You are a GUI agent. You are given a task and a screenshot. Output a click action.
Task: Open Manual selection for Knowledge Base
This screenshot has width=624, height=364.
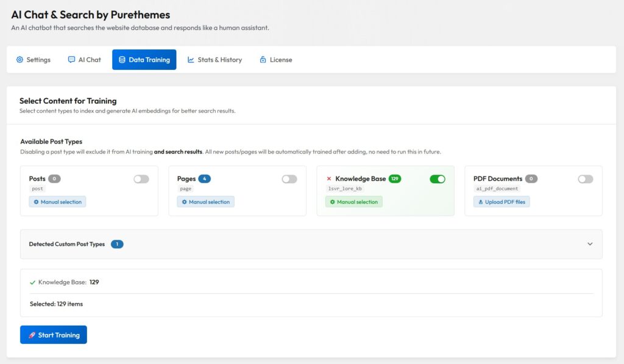353,202
